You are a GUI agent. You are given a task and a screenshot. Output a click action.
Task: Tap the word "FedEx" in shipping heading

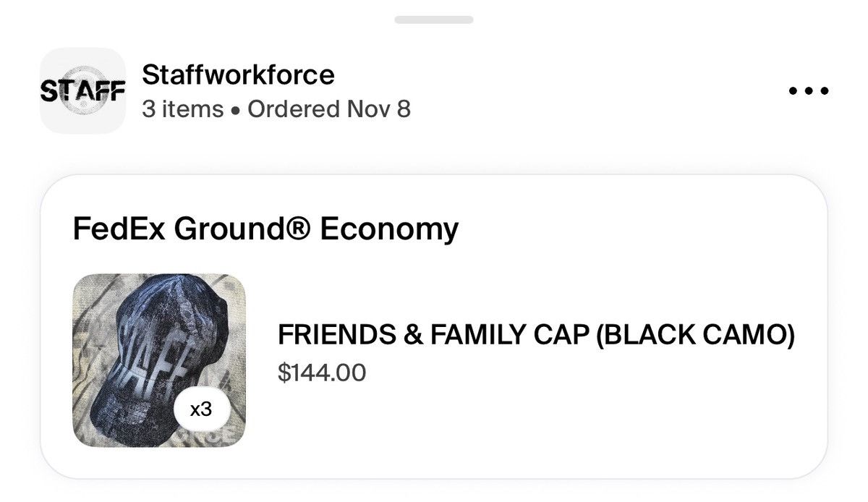click(109, 229)
